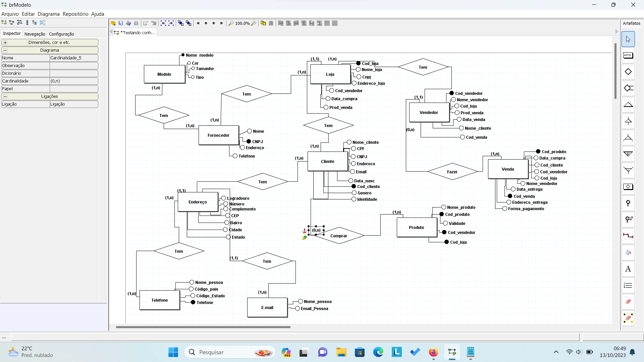Open File Explorer from the taskbar
The image size is (644, 362).
[x=341, y=352]
